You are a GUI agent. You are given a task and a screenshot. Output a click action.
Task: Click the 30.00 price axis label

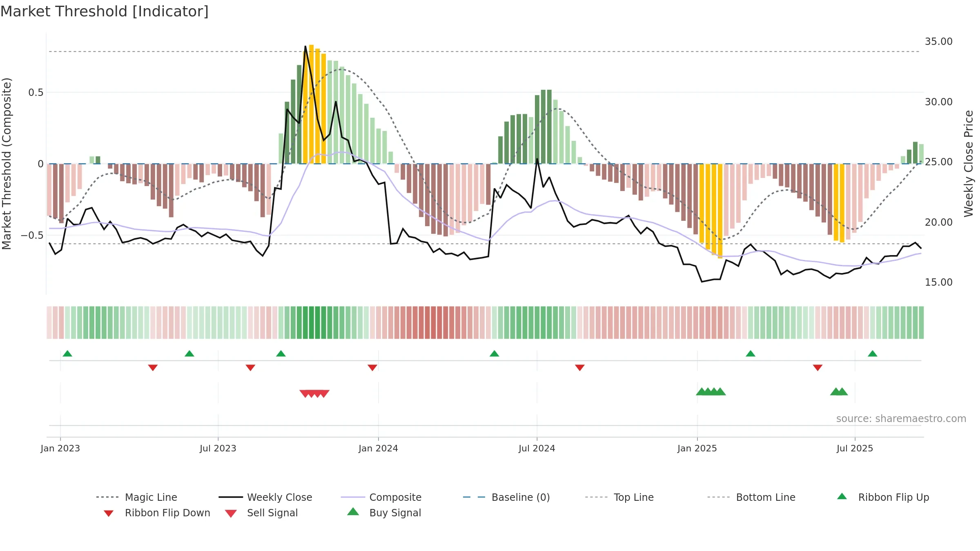coord(939,102)
